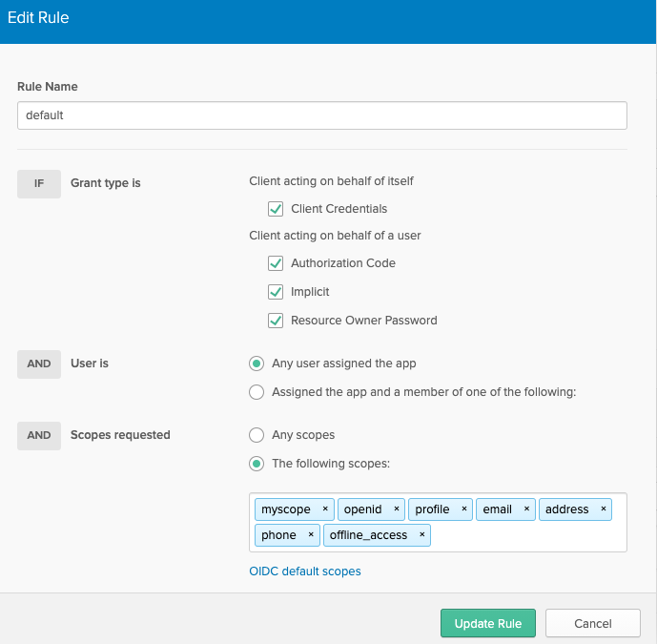Click the IF condition badge
Viewport: 657px width, 644px height.
coord(39,183)
